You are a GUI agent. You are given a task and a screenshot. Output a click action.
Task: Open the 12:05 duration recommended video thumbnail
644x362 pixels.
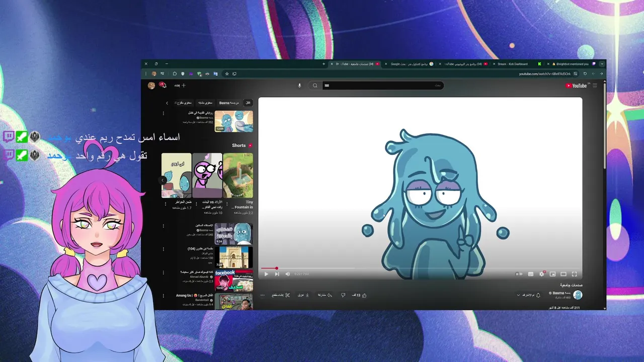pos(234,121)
